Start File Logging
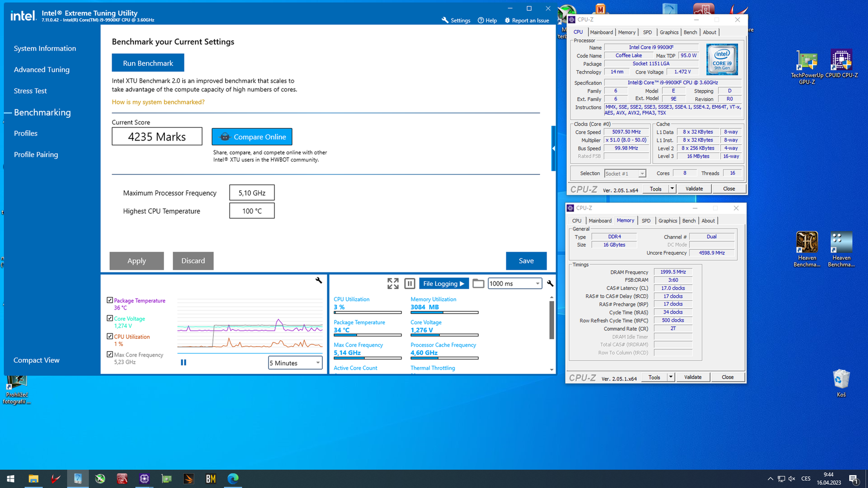The image size is (868, 488). point(444,283)
